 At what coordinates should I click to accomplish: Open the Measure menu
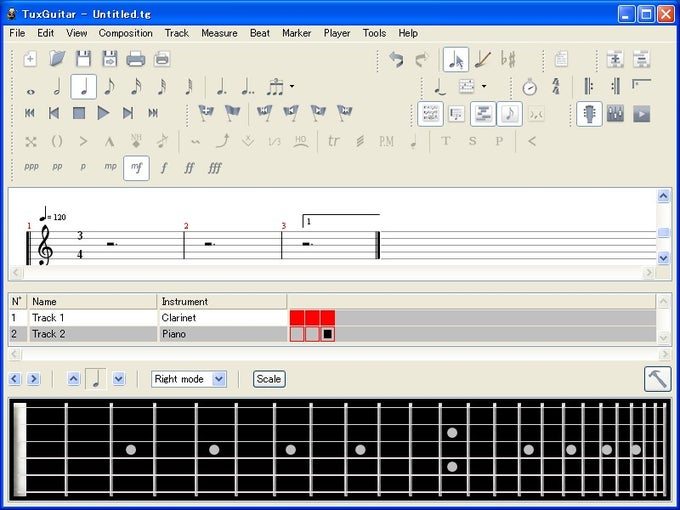(219, 33)
